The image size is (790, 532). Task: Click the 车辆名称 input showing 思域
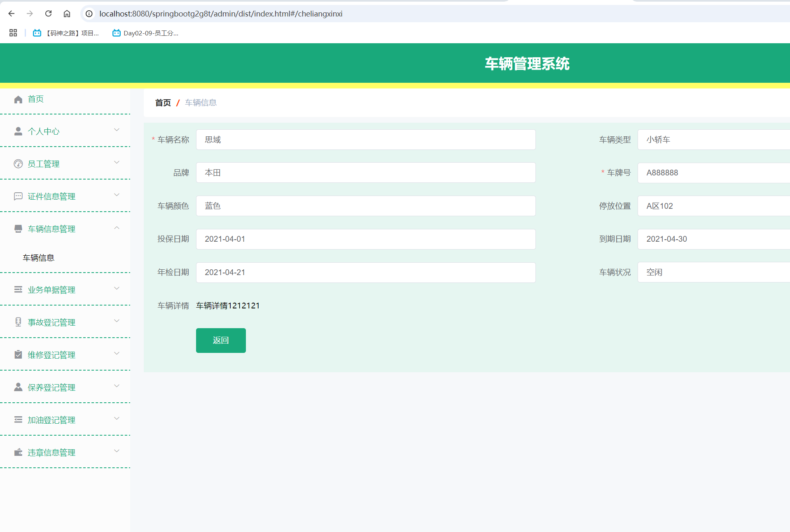(x=365, y=140)
